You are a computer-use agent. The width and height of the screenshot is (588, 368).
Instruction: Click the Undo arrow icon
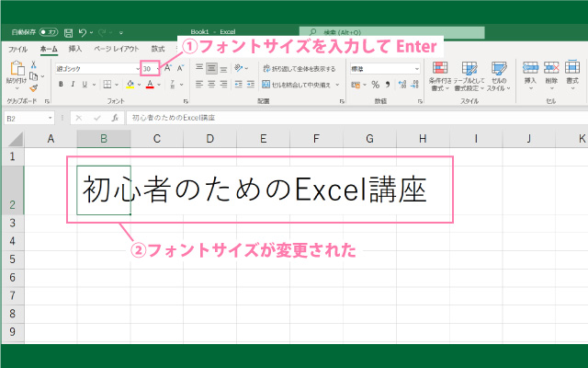click(x=83, y=33)
